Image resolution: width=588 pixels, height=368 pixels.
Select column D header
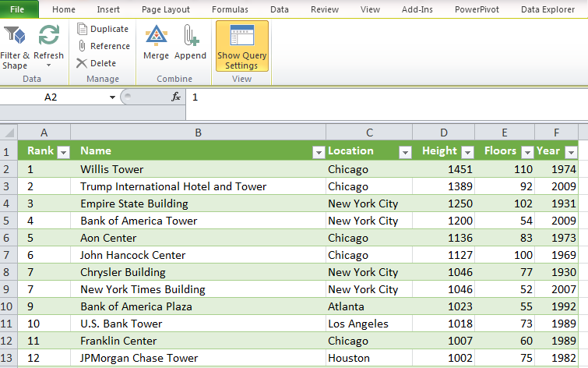point(444,133)
